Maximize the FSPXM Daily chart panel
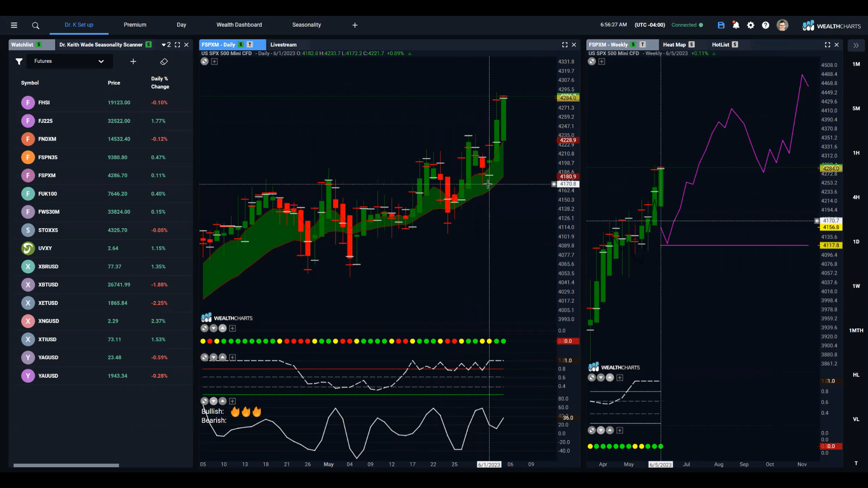Screen dimensions: 868x488 (565, 45)
